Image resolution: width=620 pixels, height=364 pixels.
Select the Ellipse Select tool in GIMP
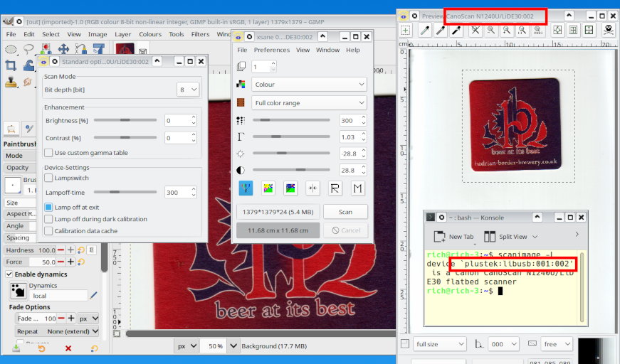(11, 49)
